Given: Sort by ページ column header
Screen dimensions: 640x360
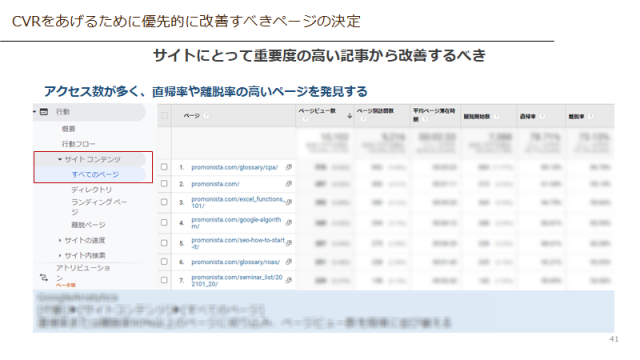Looking at the screenshot, I should point(191,116).
